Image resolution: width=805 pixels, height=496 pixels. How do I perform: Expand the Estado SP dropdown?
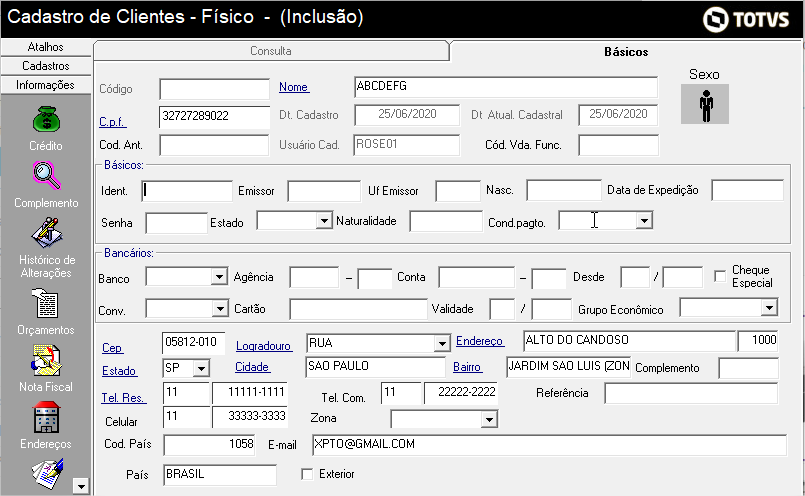tap(201, 368)
